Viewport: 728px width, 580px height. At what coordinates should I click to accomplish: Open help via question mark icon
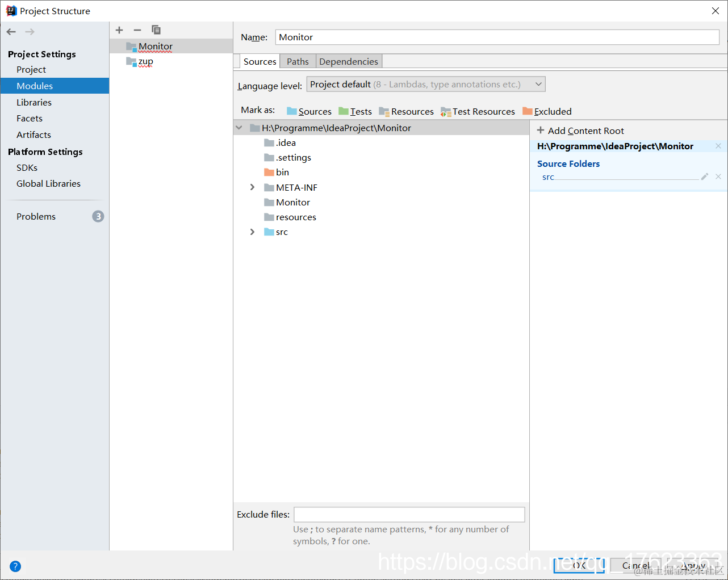point(15,566)
